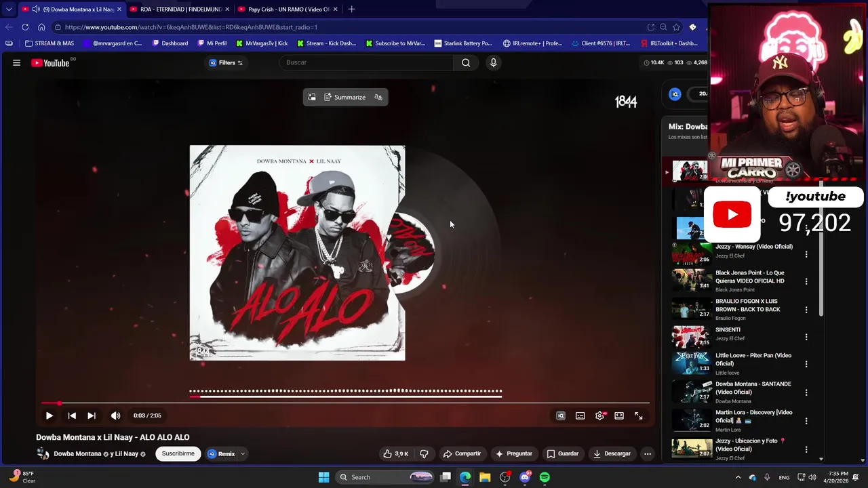Image resolution: width=868 pixels, height=488 pixels.
Task: Focus the Buscar search field
Action: click(x=366, y=62)
